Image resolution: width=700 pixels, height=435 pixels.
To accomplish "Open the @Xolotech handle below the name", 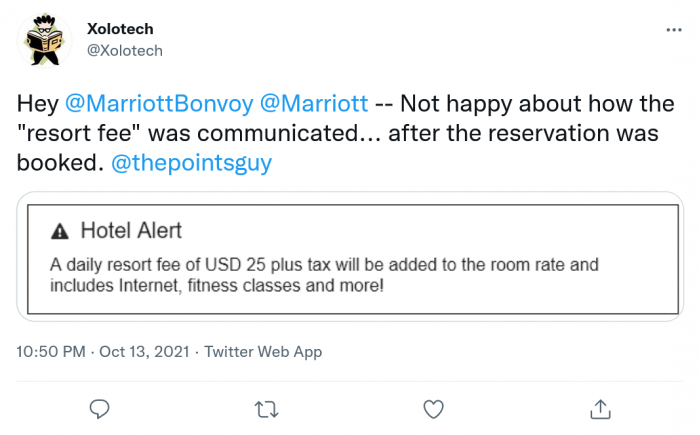I will click(125, 50).
